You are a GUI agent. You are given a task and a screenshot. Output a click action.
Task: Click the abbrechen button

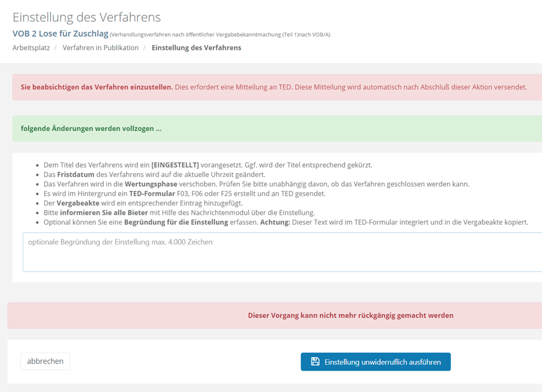pyautogui.click(x=45, y=361)
